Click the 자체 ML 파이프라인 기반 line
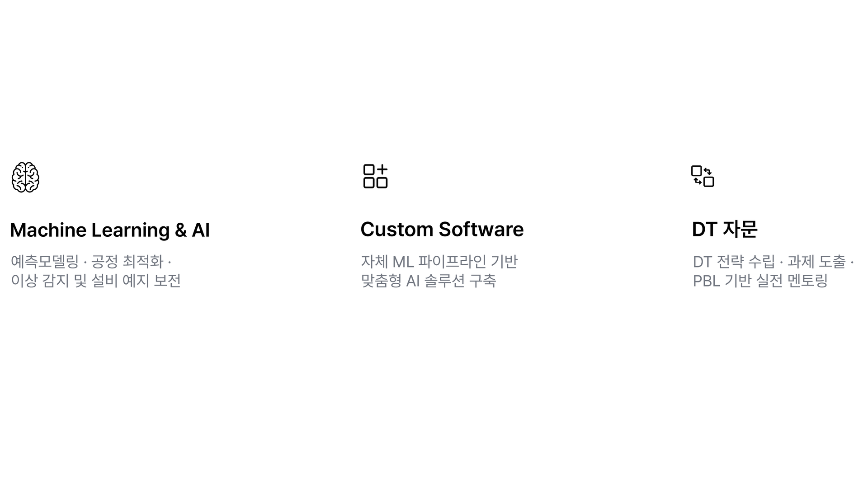This screenshot has width=868, height=488. coord(439,261)
